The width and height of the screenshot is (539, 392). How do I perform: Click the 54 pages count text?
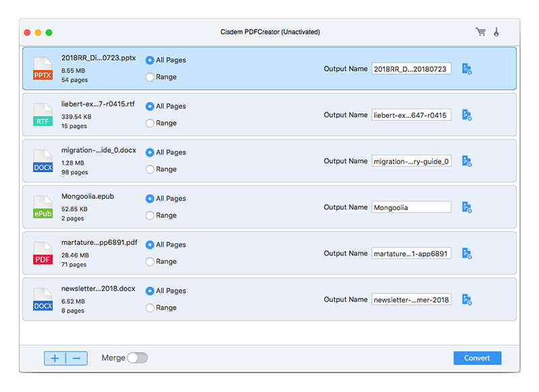75,80
